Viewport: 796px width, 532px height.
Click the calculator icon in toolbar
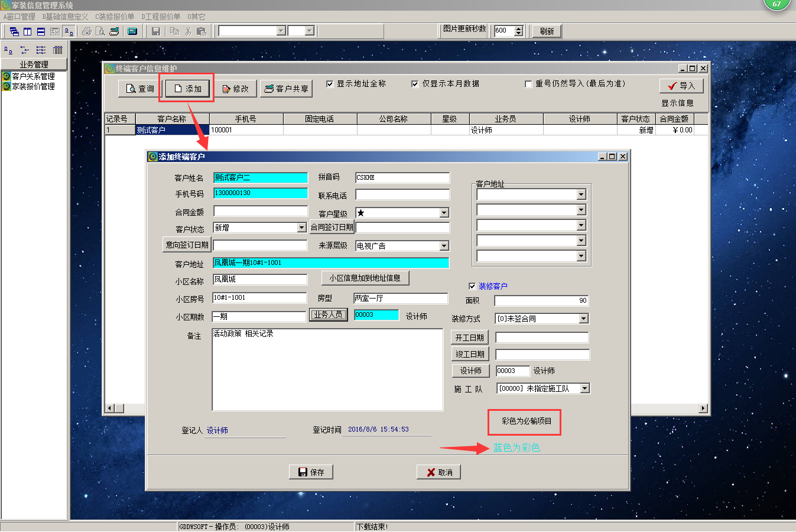(x=132, y=31)
